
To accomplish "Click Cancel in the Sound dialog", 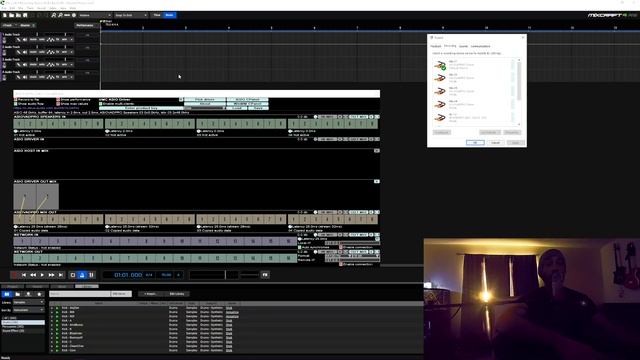I will [496, 142].
